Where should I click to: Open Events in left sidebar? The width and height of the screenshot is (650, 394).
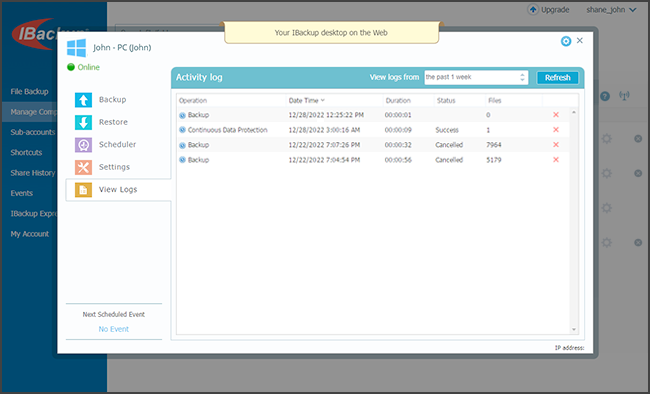(22, 193)
